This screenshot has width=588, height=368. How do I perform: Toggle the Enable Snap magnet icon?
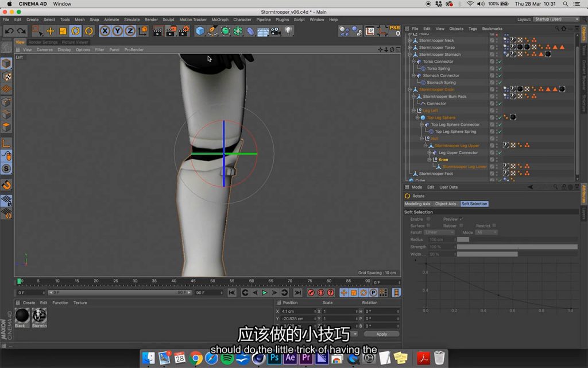6,185
